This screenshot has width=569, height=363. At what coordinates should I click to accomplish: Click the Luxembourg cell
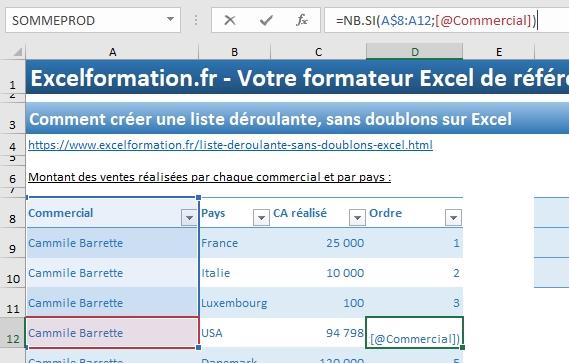click(x=234, y=303)
